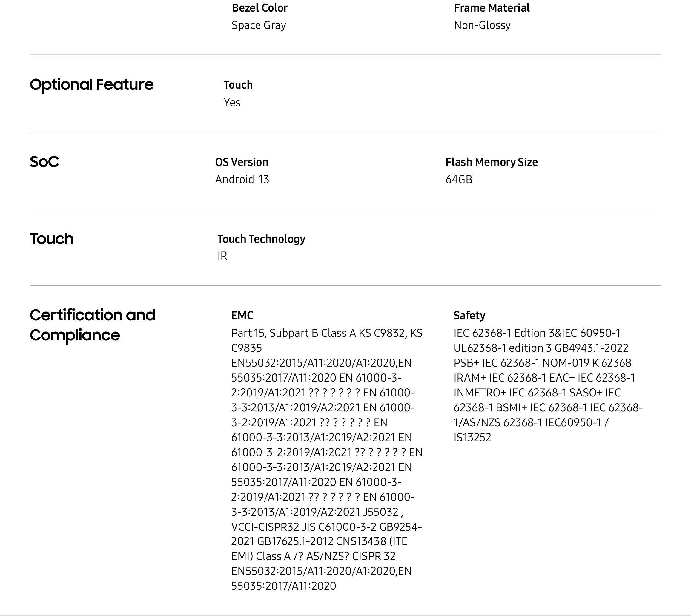
Task: Click the Touch Technology label
Action: 261,239
